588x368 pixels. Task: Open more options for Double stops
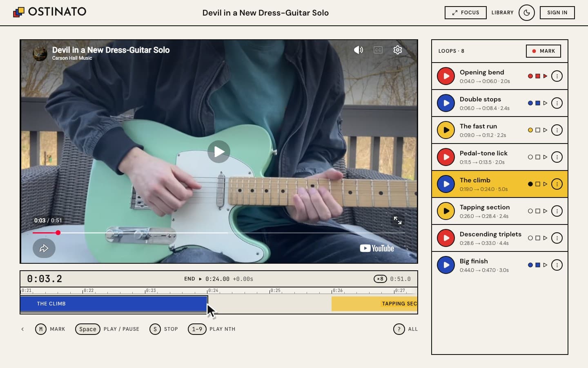pyautogui.click(x=557, y=103)
